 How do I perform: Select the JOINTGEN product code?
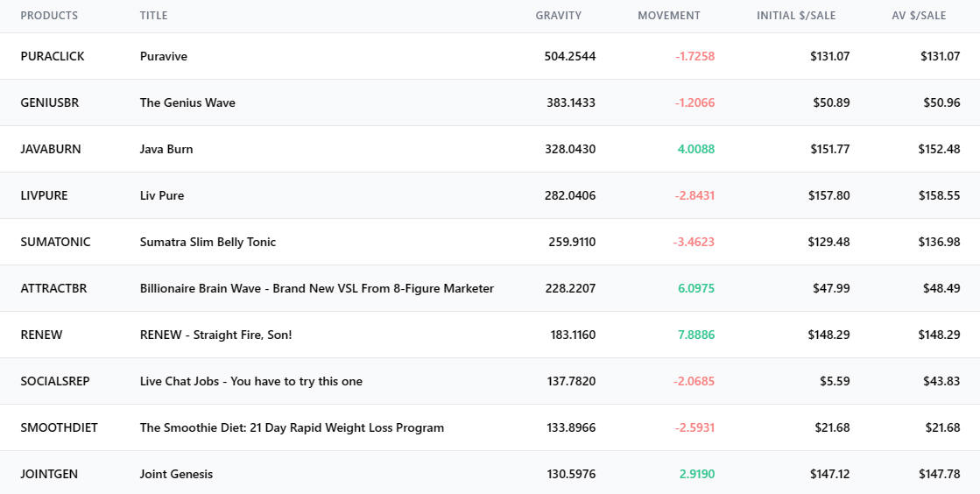pos(49,474)
